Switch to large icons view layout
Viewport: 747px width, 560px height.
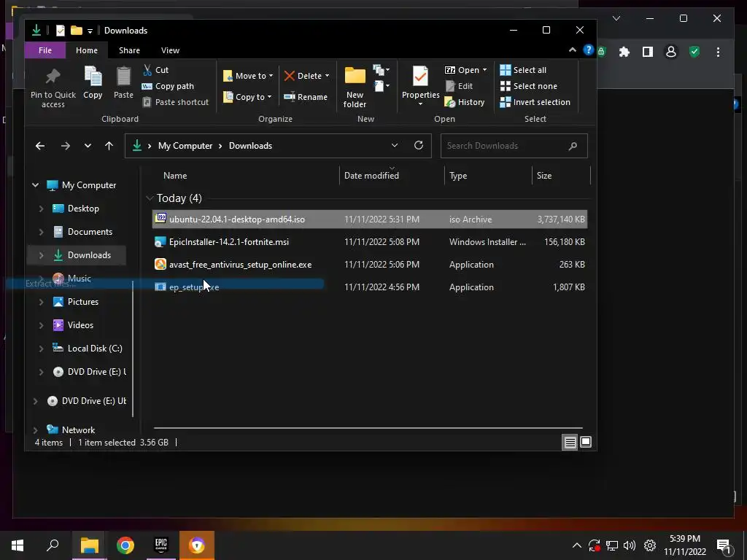[586, 443]
